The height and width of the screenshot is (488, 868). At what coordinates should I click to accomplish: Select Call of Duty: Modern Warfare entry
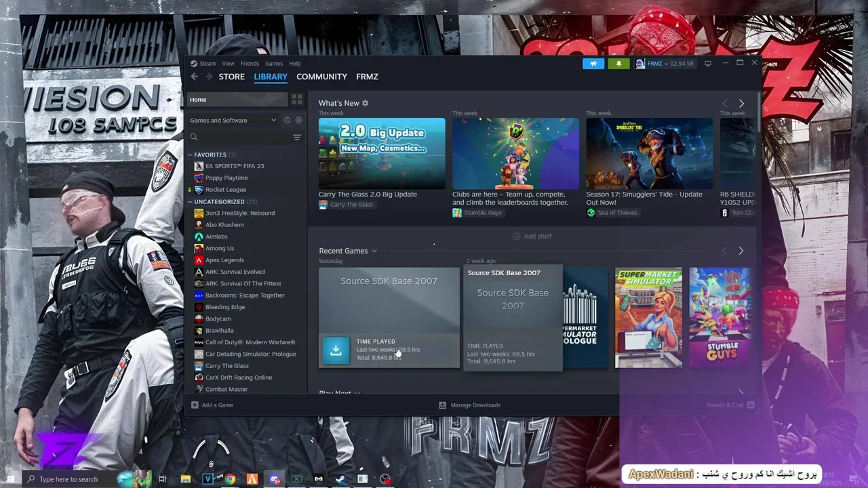250,342
